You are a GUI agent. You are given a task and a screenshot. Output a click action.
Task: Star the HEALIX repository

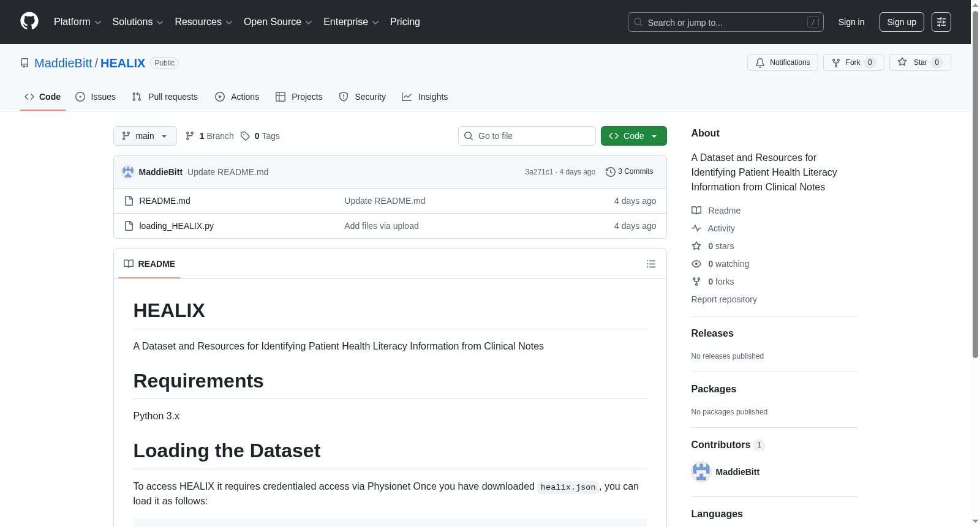pyautogui.click(x=919, y=62)
